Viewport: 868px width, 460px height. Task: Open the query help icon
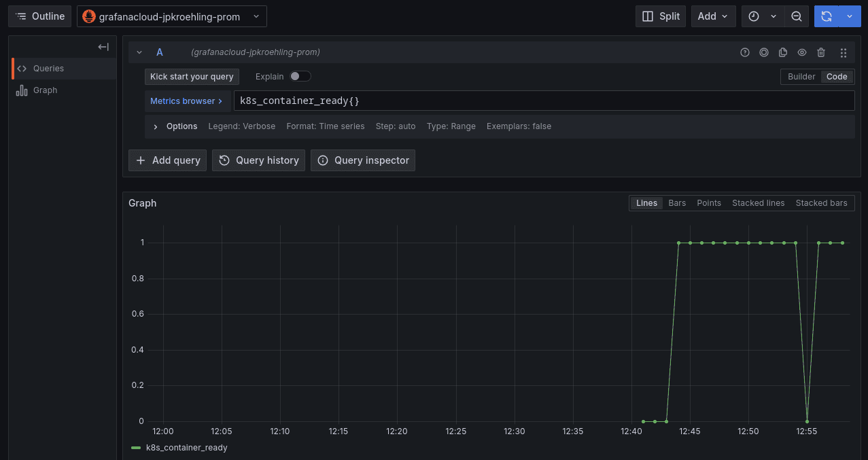(744, 52)
